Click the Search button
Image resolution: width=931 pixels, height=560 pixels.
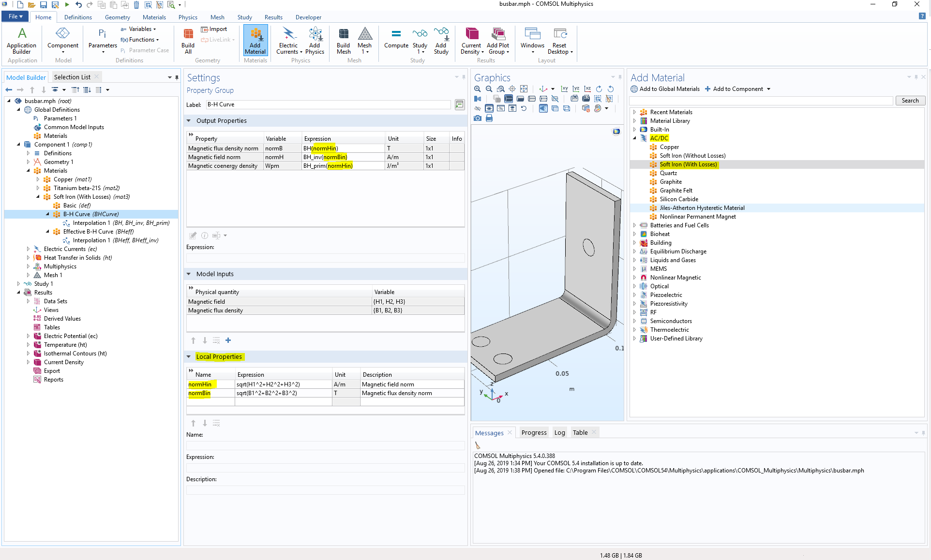pos(910,101)
